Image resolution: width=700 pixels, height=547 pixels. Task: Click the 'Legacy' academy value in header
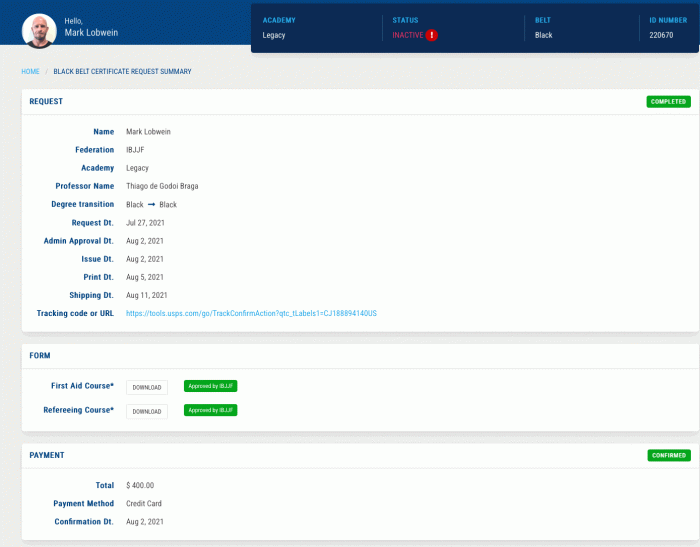pos(274,35)
